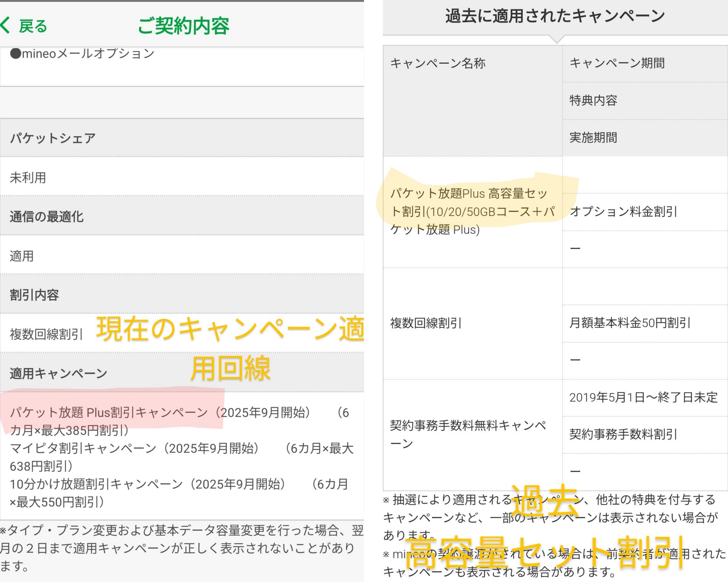
Task: Click the キャンペーン期間 column header
Action: (x=617, y=63)
